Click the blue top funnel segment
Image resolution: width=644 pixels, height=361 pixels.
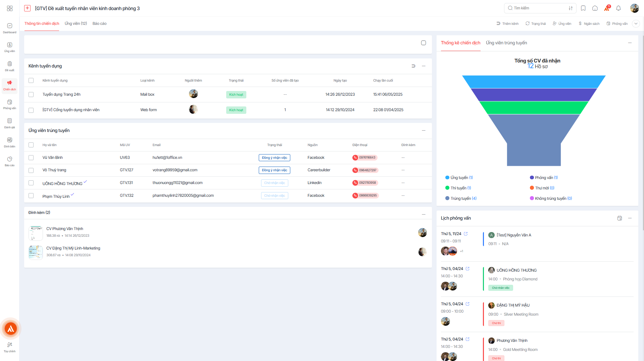pos(534,82)
